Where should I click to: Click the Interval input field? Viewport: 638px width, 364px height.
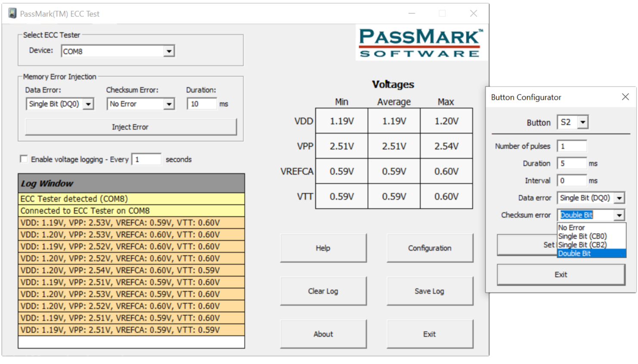(572, 181)
